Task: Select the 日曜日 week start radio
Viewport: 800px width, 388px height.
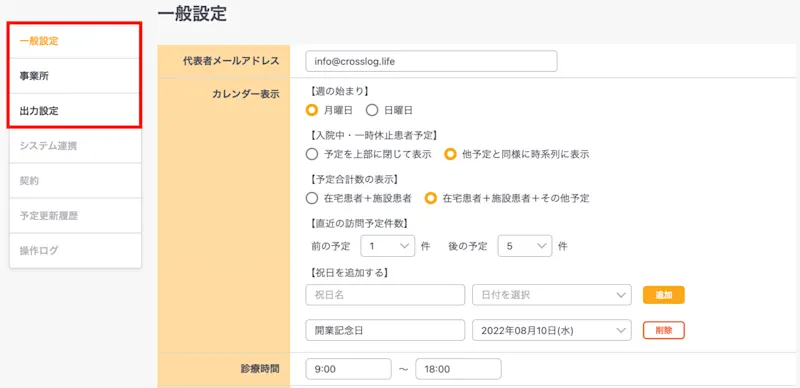Action: 372,110
